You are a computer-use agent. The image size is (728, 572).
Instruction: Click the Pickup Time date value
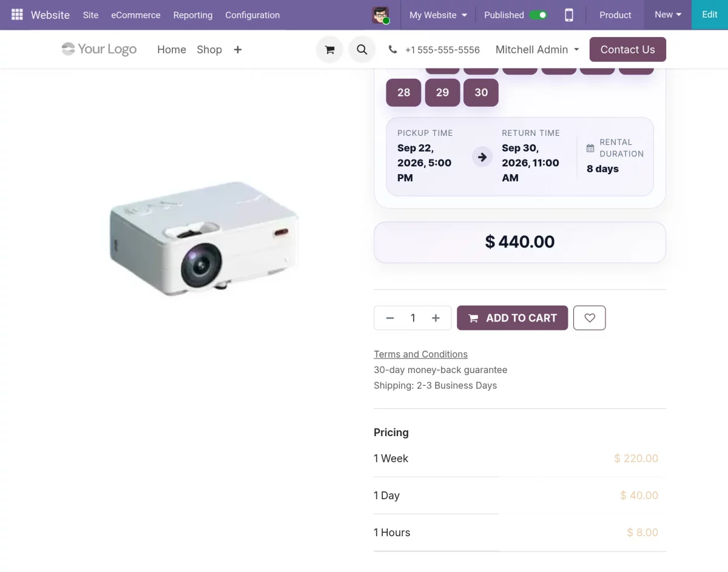point(425,163)
